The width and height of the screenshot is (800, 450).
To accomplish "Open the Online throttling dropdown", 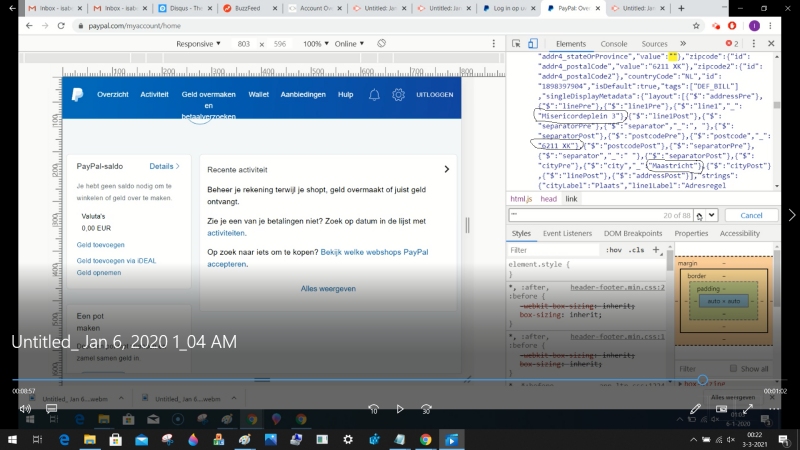I will 350,44.
